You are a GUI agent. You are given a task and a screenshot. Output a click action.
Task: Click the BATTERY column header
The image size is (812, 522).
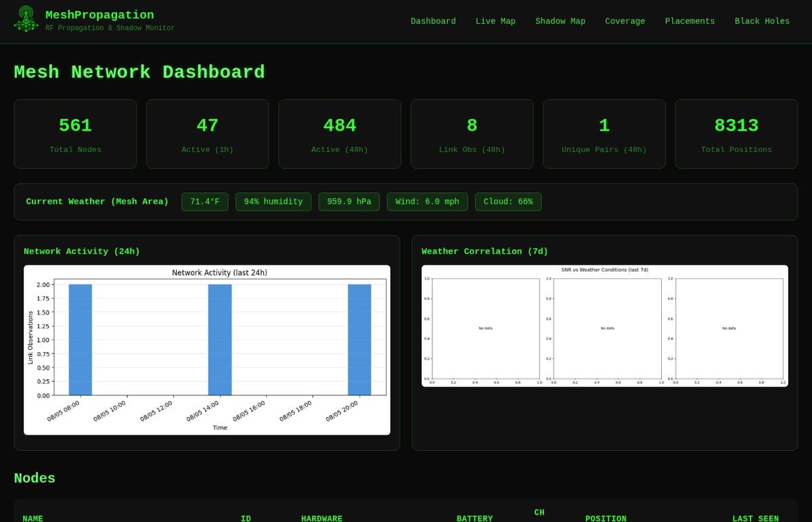coord(474,518)
